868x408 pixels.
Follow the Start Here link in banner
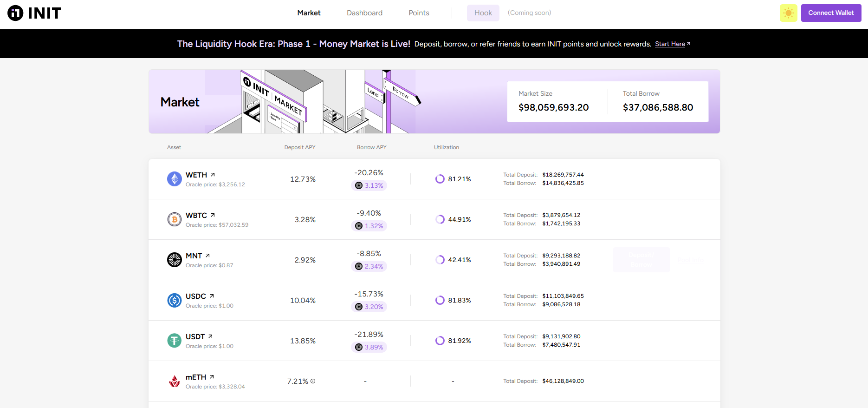pyautogui.click(x=670, y=44)
